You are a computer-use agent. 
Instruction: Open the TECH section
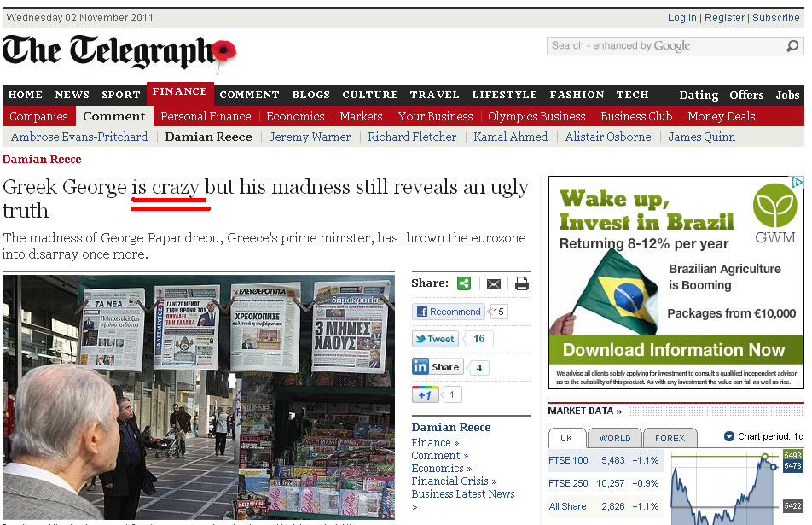point(632,95)
